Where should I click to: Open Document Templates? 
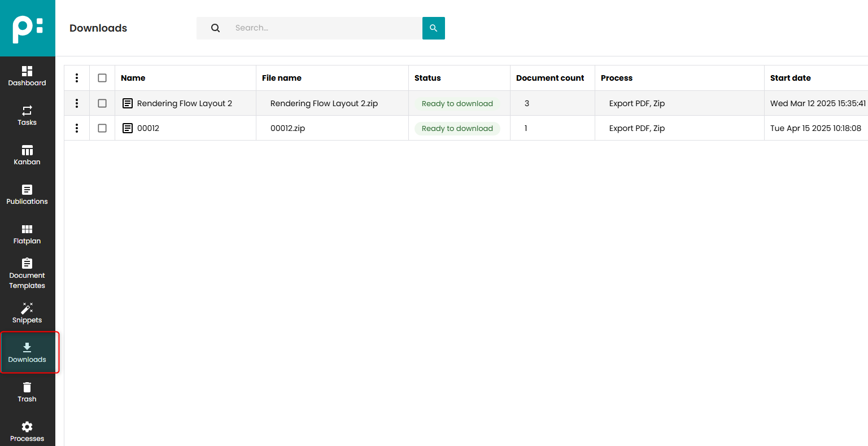pyautogui.click(x=27, y=273)
